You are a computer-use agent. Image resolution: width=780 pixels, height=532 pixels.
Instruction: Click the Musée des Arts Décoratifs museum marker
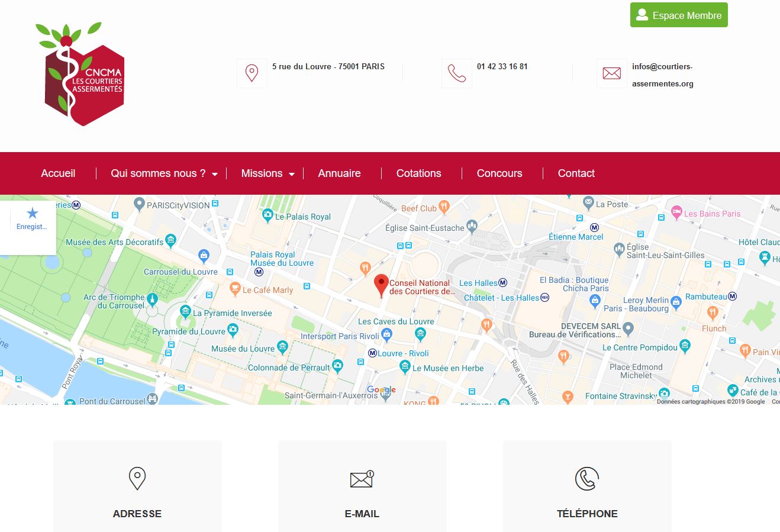171,240
